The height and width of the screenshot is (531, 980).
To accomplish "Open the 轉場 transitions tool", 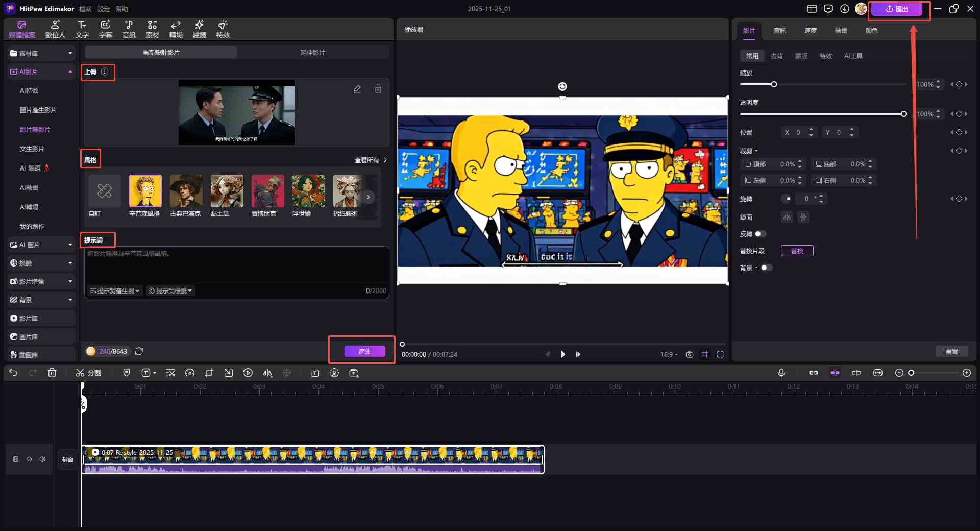I will (x=176, y=29).
